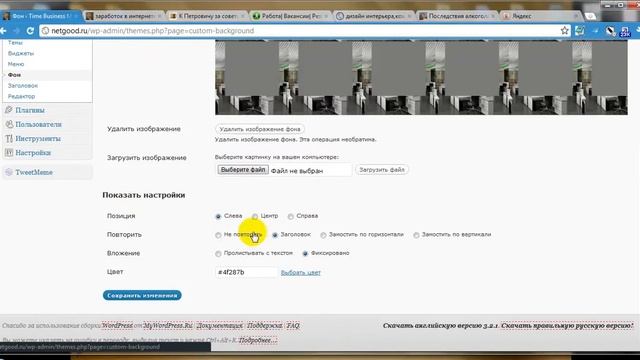Click the black-and-white extension icon in the toolbar
Image resolution: width=640 pixels, height=360 pixels.
[x=610, y=31]
